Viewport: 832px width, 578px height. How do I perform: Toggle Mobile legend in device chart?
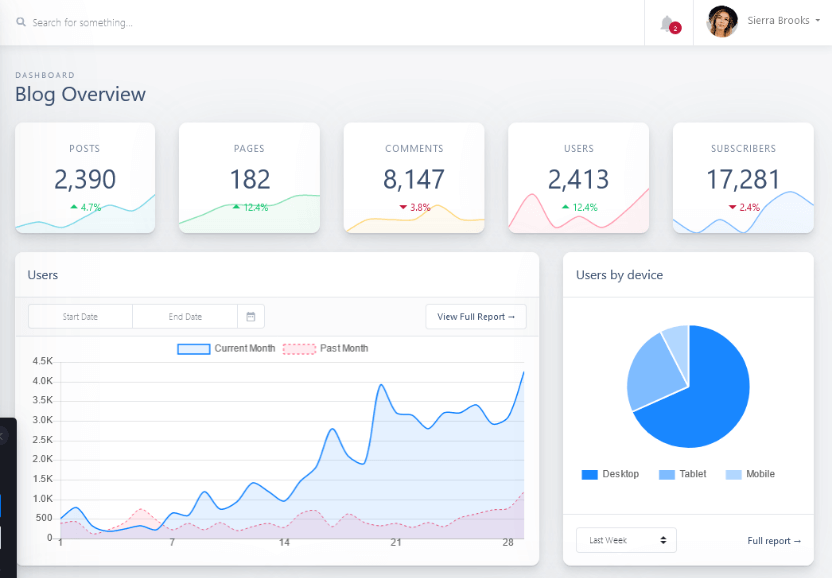pos(750,474)
